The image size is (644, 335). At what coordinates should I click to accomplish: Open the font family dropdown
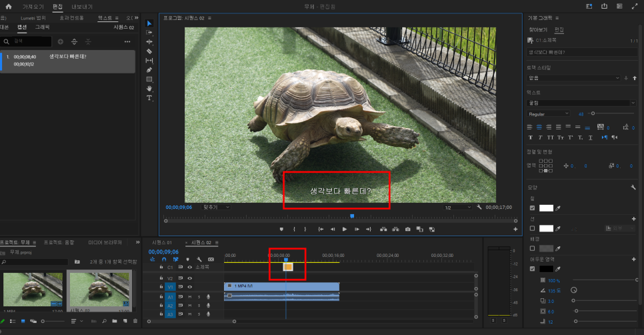581,103
